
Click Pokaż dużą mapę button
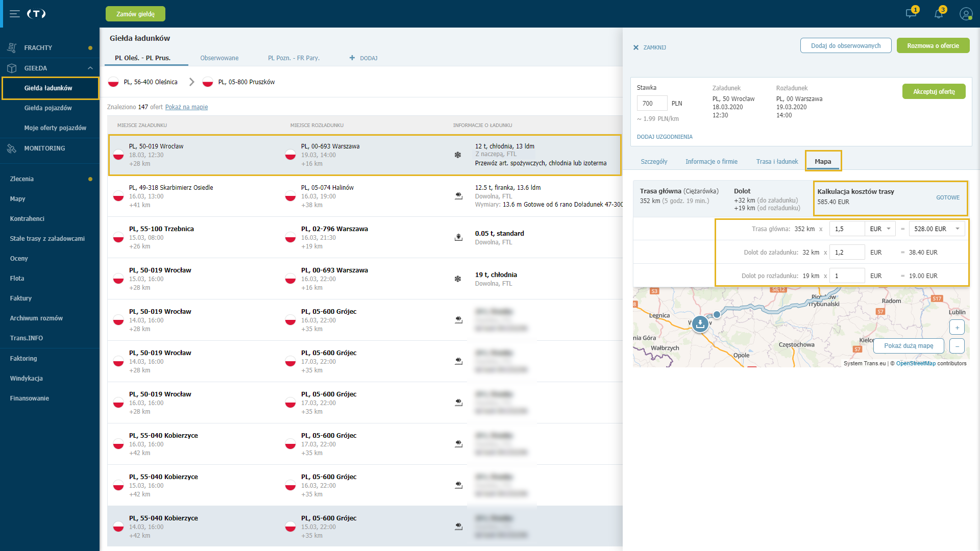point(909,346)
